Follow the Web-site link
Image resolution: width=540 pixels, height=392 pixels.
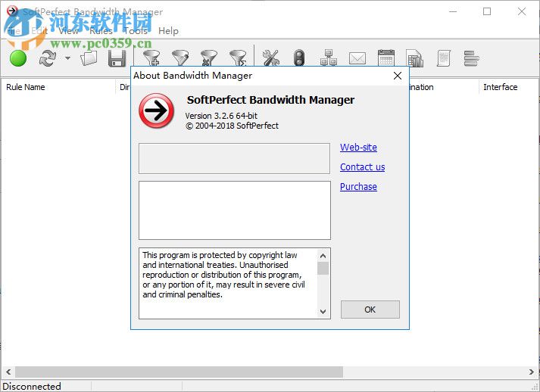click(x=358, y=148)
